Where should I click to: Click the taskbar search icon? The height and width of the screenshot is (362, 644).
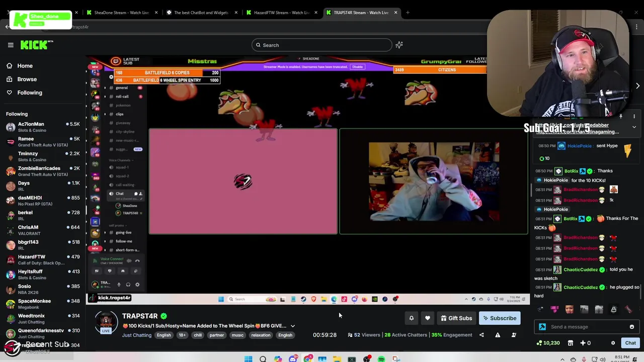click(x=263, y=359)
